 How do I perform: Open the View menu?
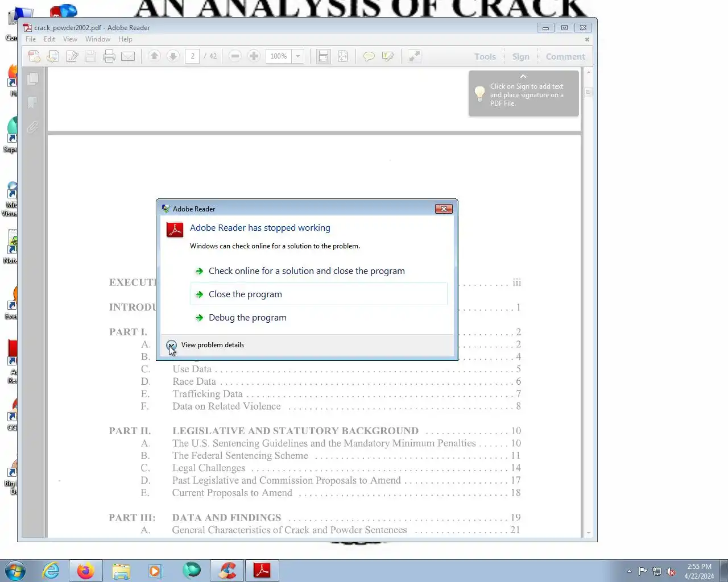click(x=70, y=39)
